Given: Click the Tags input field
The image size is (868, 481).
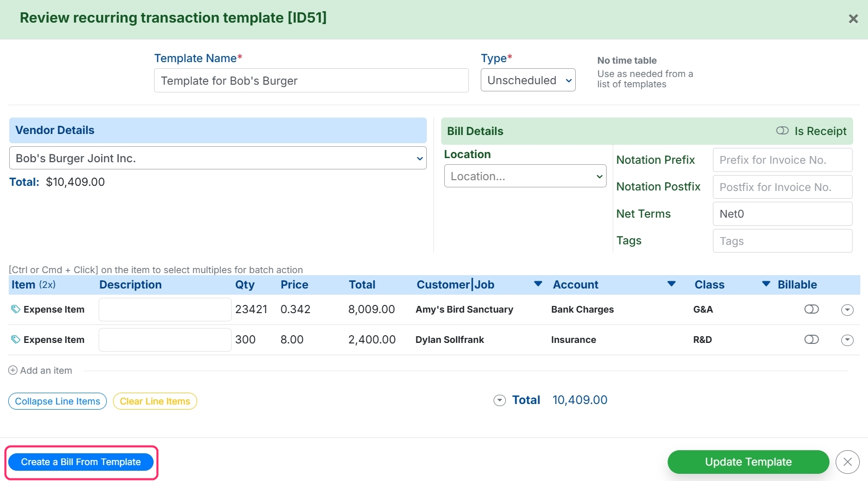Looking at the screenshot, I should [x=783, y=241].
